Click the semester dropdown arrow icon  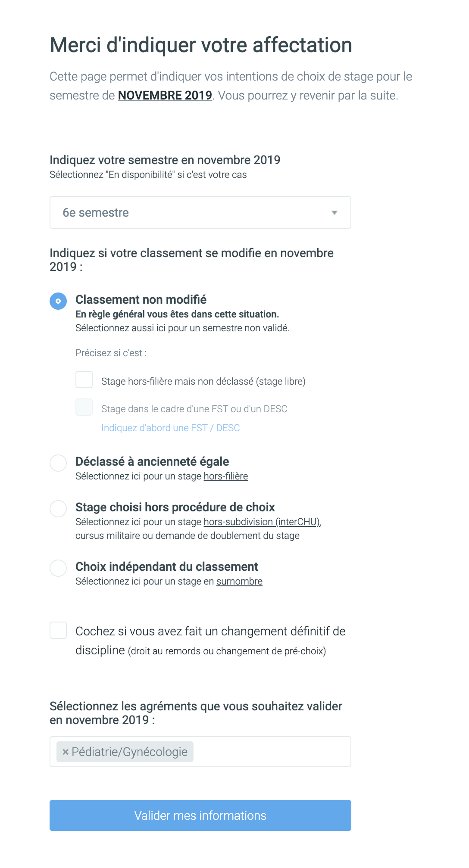[x=334, y=213]
